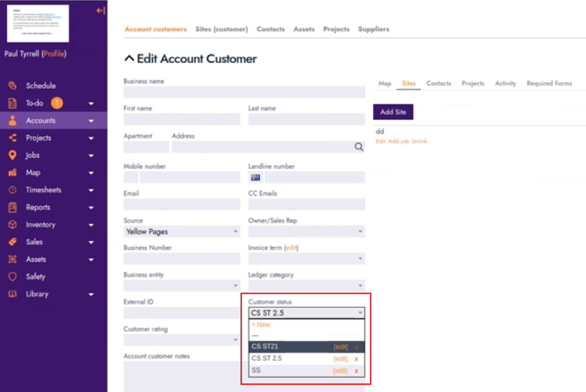
Task: Click the Sales tag icon
Action: pyautogui.click(x=13, y=242)
